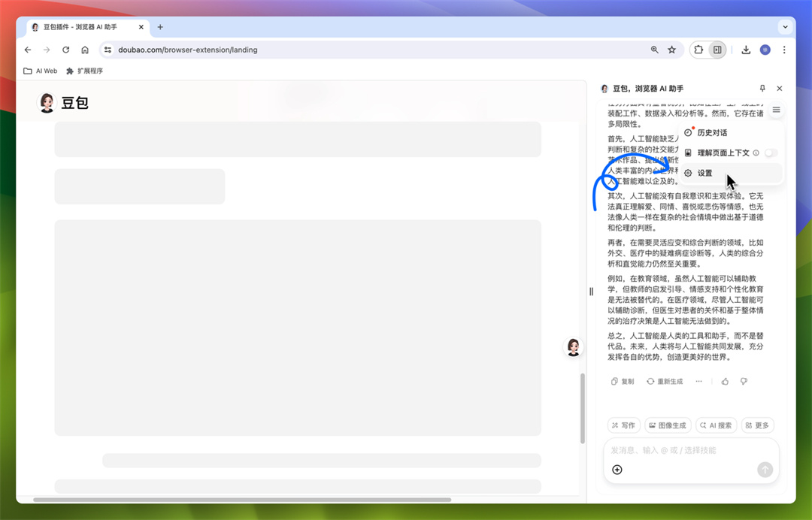Image resolution: width=812 pixels, height=520 pixels.
Task: Open the Chrome tab search dropdown arrow
Action: 785,27
